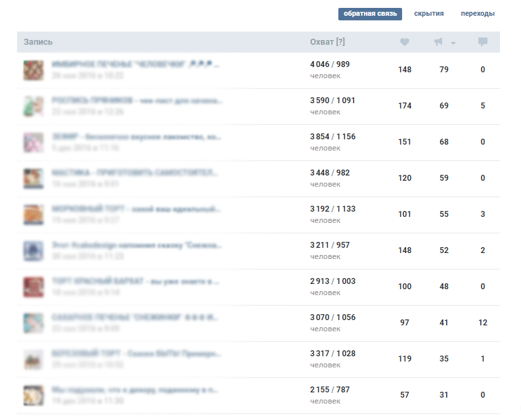Open thumbnail of post with reach 3 448 / 982
Viewport: 521px width, 420px height.
34,178
